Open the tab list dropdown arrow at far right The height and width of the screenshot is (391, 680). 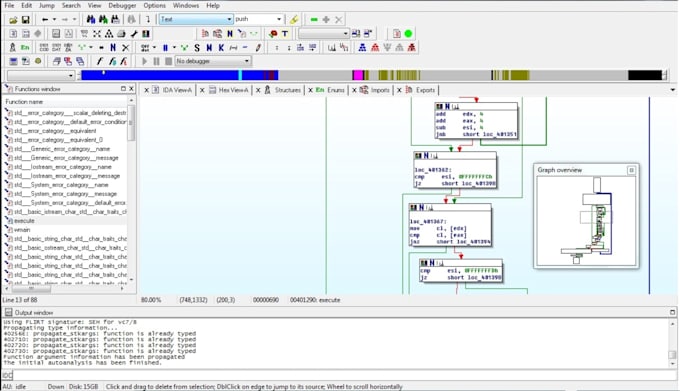point(673,90)
